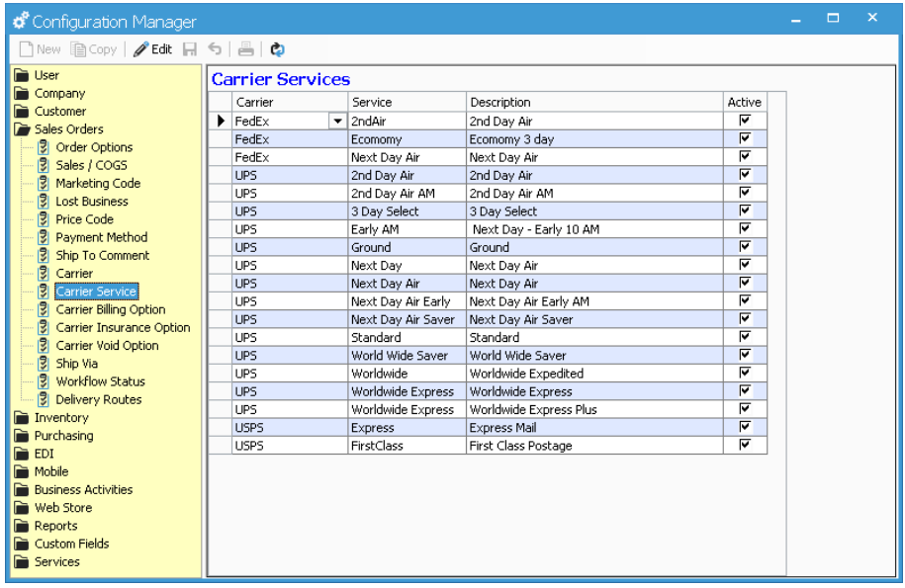This screenshot has height=588, width=905.
Task: Click the USPS carrier cell for Express
Action: (290, 428)
